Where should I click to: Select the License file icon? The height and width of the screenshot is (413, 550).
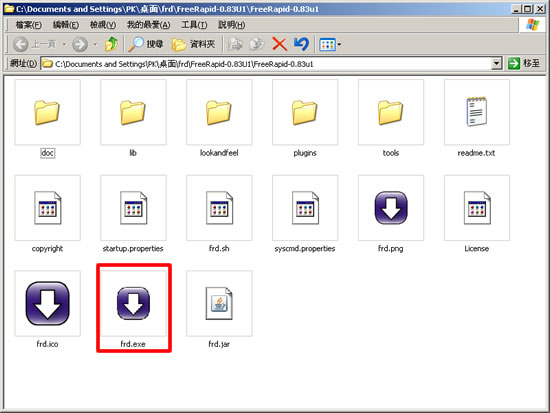click(x=477, y=208)
